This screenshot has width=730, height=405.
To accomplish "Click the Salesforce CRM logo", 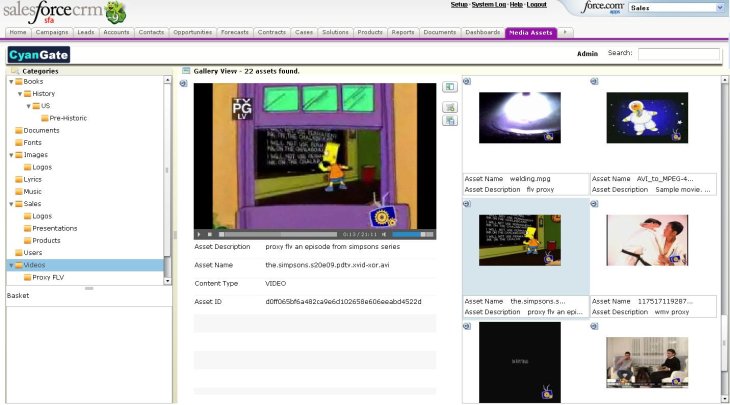I will [x=64, y=12].
